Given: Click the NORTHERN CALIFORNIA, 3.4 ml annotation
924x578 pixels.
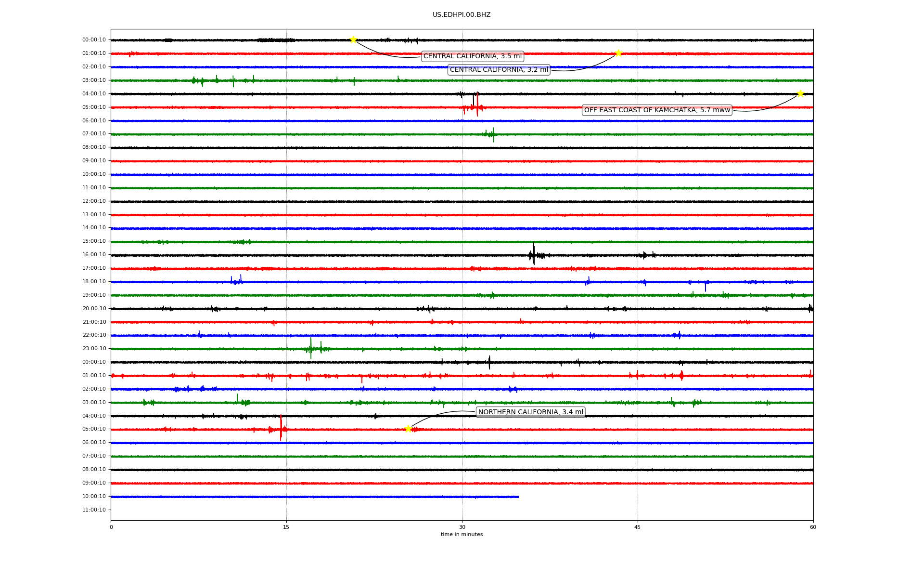Looking at the screenshot, I should [x=530, y=412].
